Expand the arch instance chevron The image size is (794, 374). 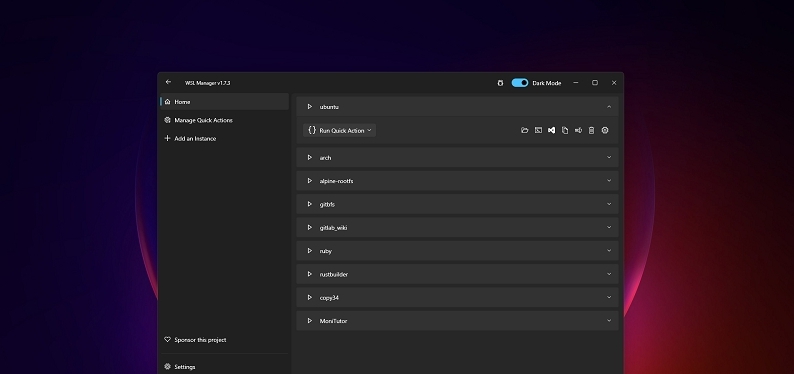click(x=609, y=157)
